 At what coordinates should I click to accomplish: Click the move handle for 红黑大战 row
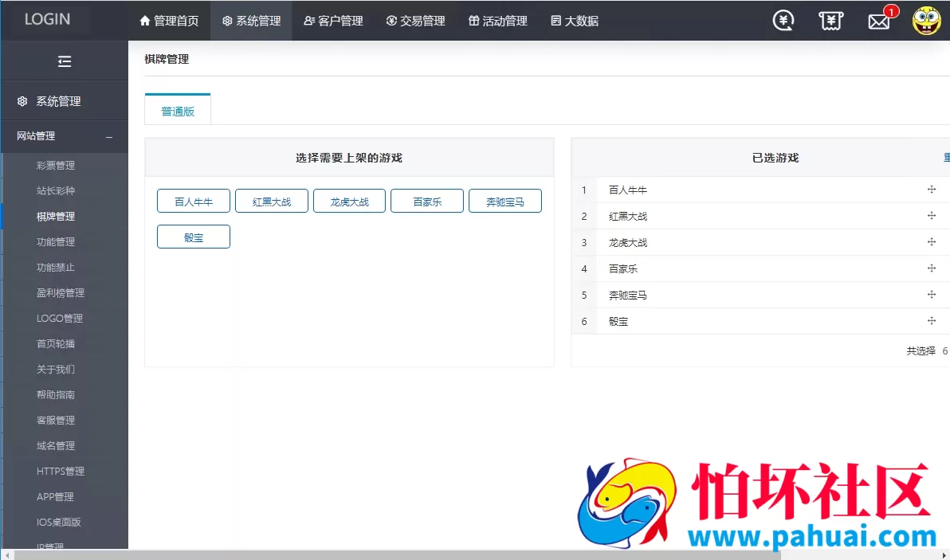coord(931,216)
